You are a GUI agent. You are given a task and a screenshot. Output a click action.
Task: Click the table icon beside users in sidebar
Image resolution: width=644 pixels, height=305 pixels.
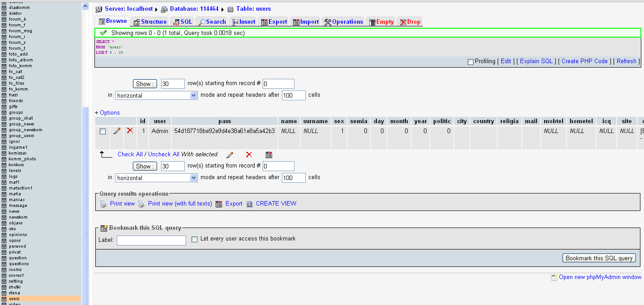point(4,299)
